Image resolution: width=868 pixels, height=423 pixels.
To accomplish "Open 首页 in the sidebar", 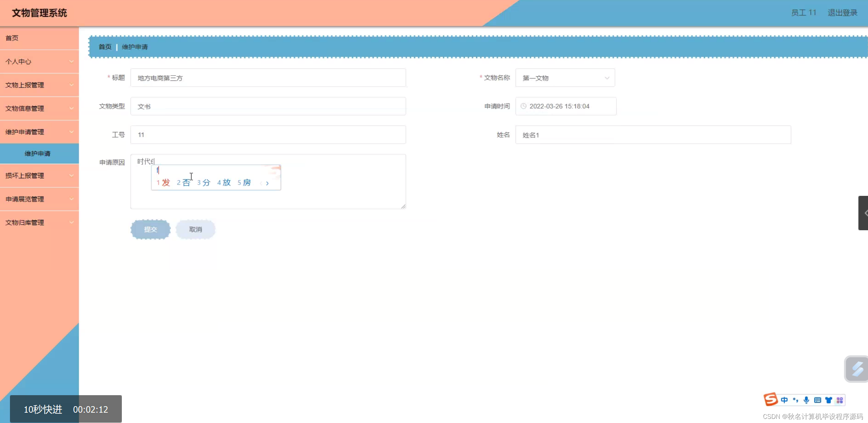I will click(x=12, y=38).
